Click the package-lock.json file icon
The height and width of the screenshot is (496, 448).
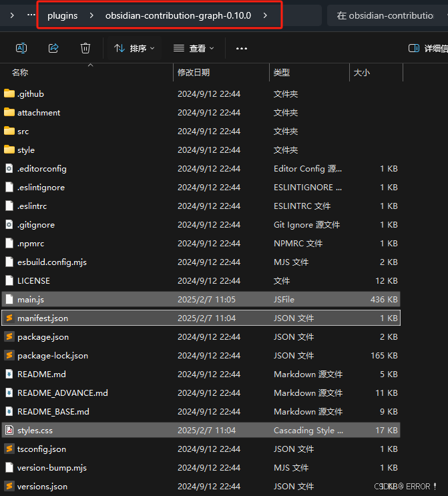tap(9, 355)
